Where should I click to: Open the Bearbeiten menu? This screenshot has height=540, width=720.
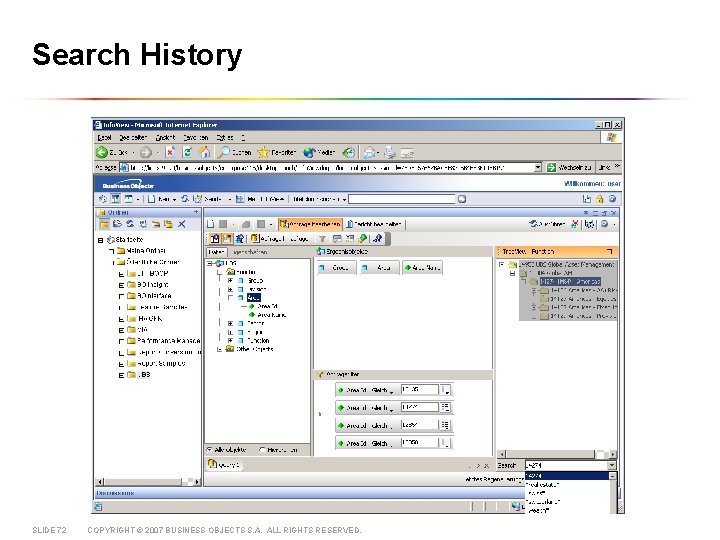pyautogui.click(x=133, y=137)
